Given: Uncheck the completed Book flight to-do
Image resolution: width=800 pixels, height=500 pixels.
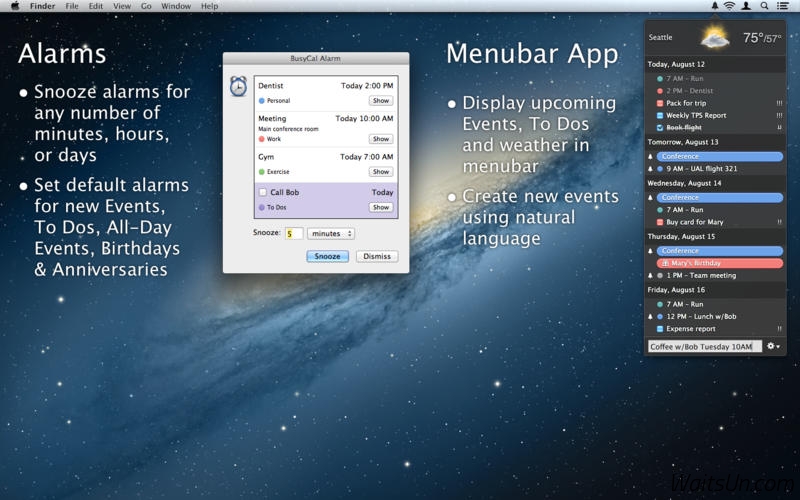Looking at the screenshot, I should [660, 128].
